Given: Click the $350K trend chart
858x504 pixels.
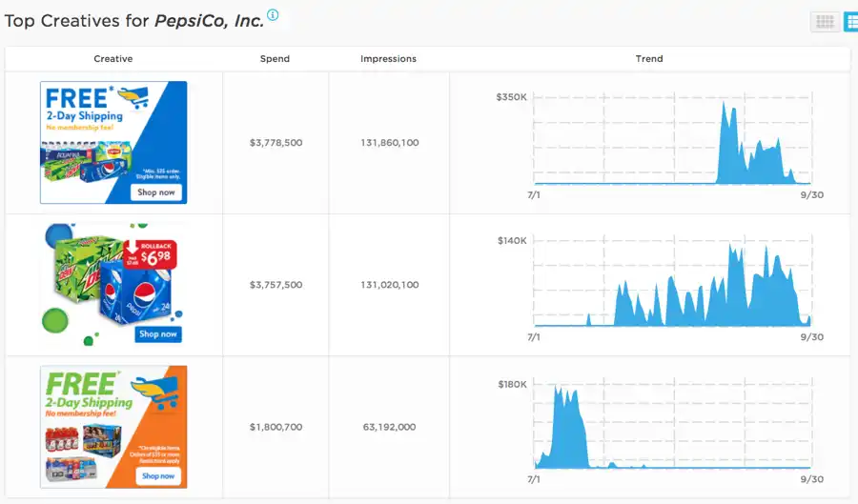Looking at the screenshot, I should [x=673, y=140].
